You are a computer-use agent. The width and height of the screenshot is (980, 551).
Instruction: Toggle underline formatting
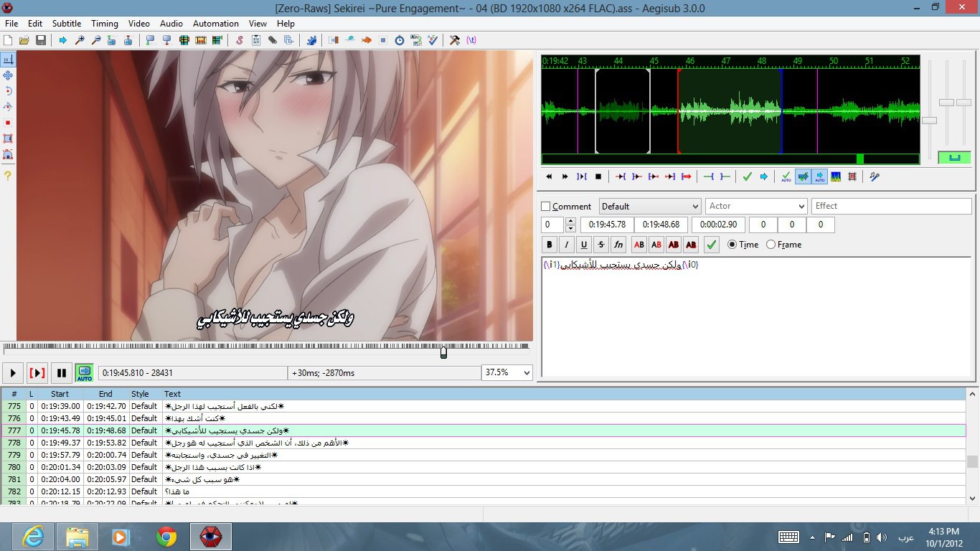click(584, 245)
